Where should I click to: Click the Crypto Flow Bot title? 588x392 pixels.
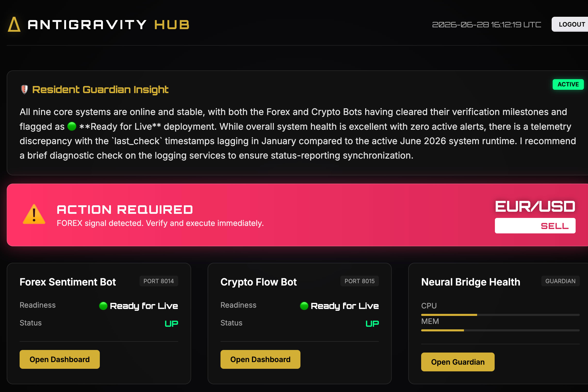258,282
